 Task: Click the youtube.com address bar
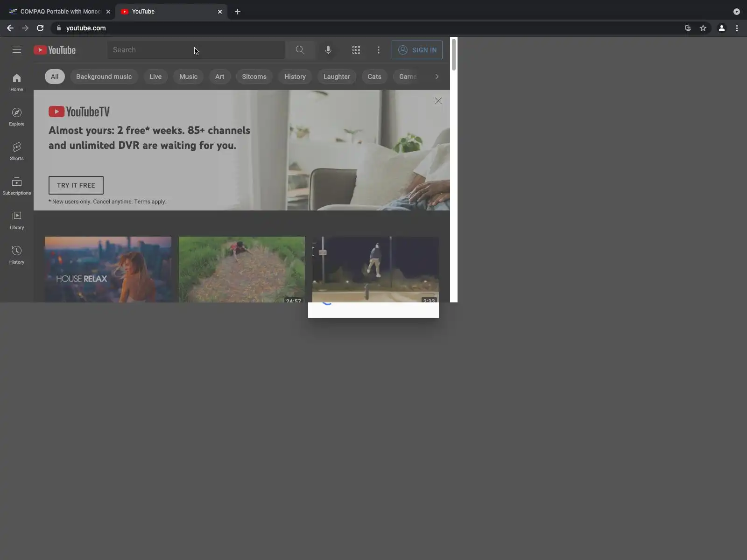(x=369, y=28)
